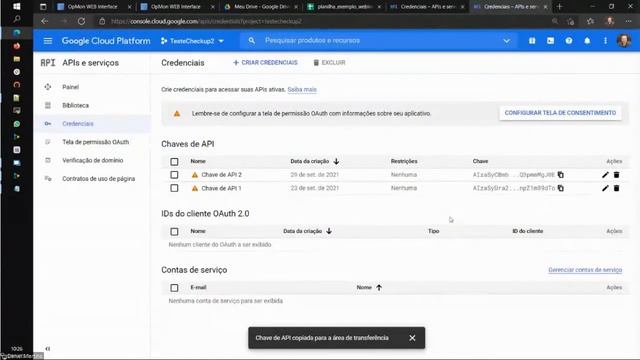
Task: Dismiss the clipboard copied notification
Action: pos(412,338)
